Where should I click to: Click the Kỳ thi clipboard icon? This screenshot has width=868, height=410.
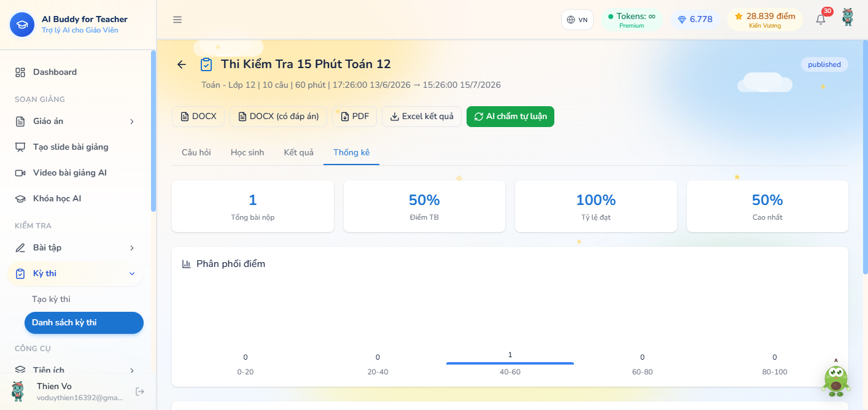click(x=20, y=274)
